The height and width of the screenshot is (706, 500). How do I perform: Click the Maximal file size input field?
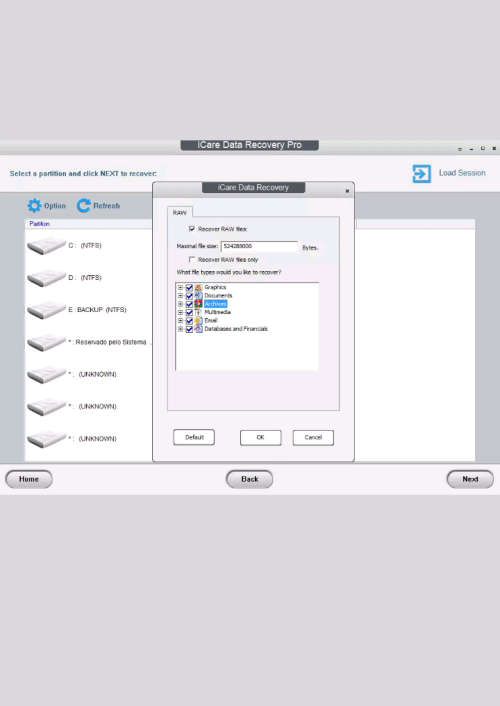(259, 247)
